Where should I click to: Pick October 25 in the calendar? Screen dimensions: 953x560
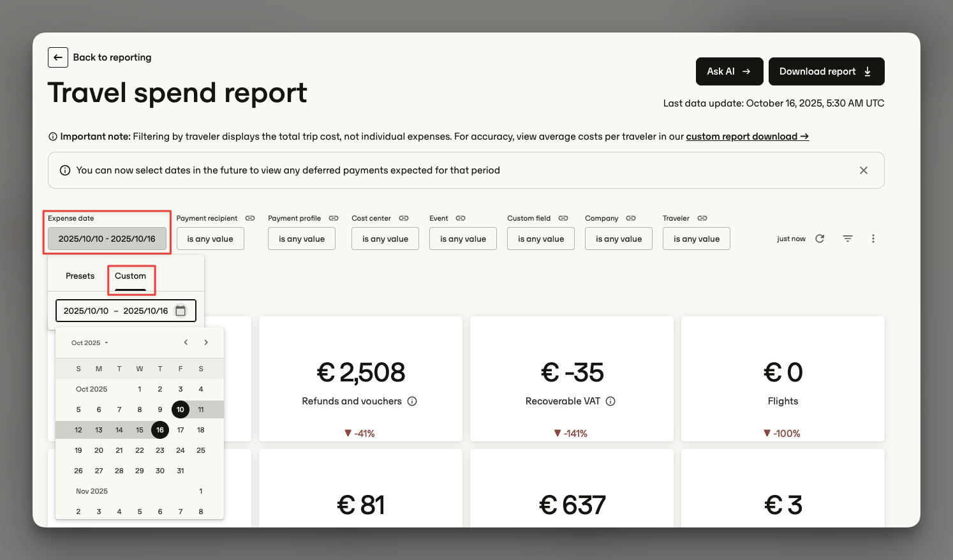coord(201,450)
